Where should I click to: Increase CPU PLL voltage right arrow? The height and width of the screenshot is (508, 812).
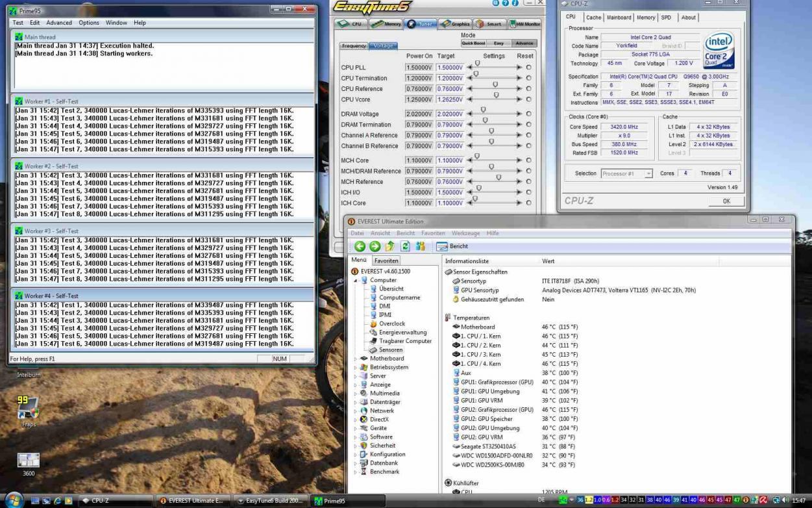pos(519,68)
